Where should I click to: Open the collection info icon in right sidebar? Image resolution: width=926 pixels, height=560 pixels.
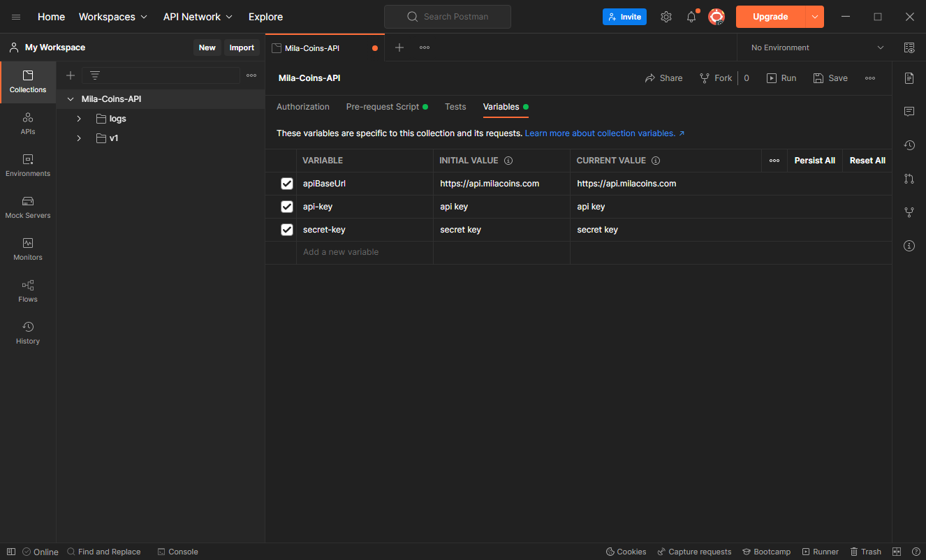coord(909,246)
